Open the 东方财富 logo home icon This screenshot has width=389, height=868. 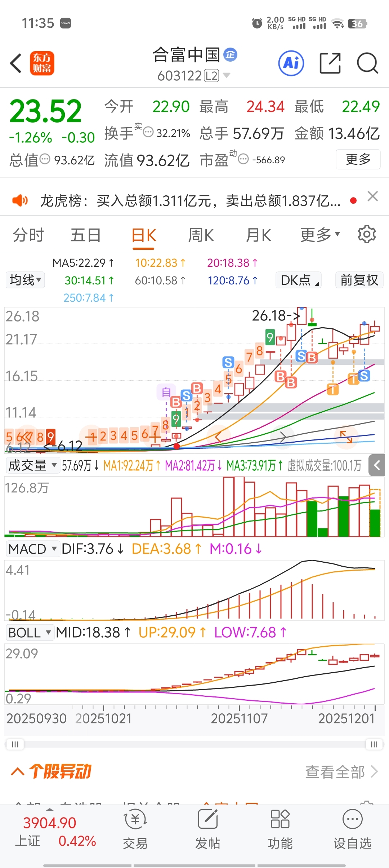(42, 63)
